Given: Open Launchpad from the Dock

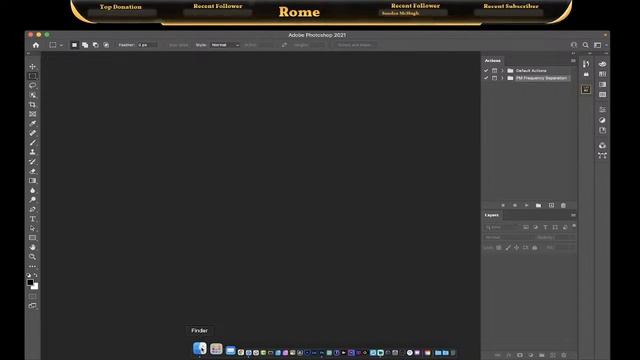Looking at the screenshot, I should click(216, 349).
